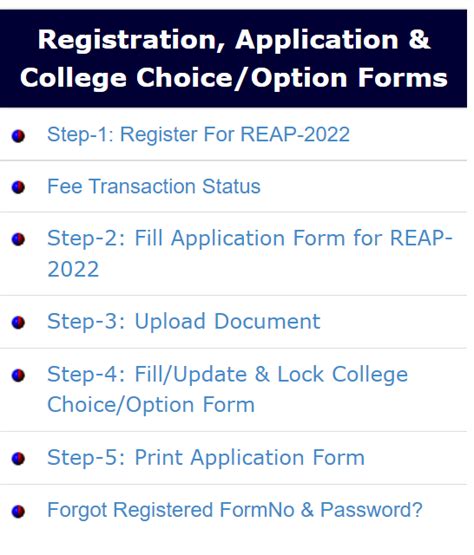Open Step-2: Fill Application Form for REAP
Image resolution: width=474 pixels, height=555 pixels.
tap(250, 253)
